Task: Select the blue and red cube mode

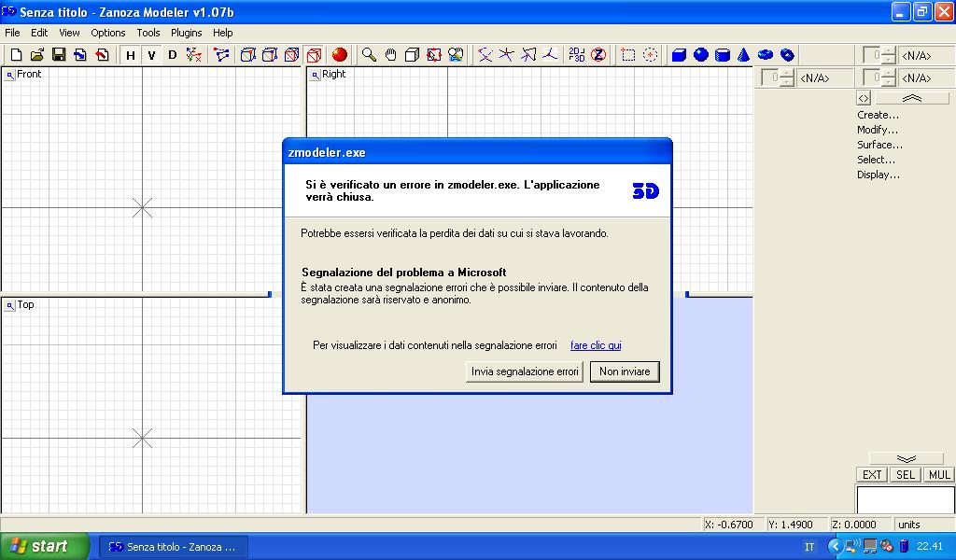Action: click(x=292, y=55)
